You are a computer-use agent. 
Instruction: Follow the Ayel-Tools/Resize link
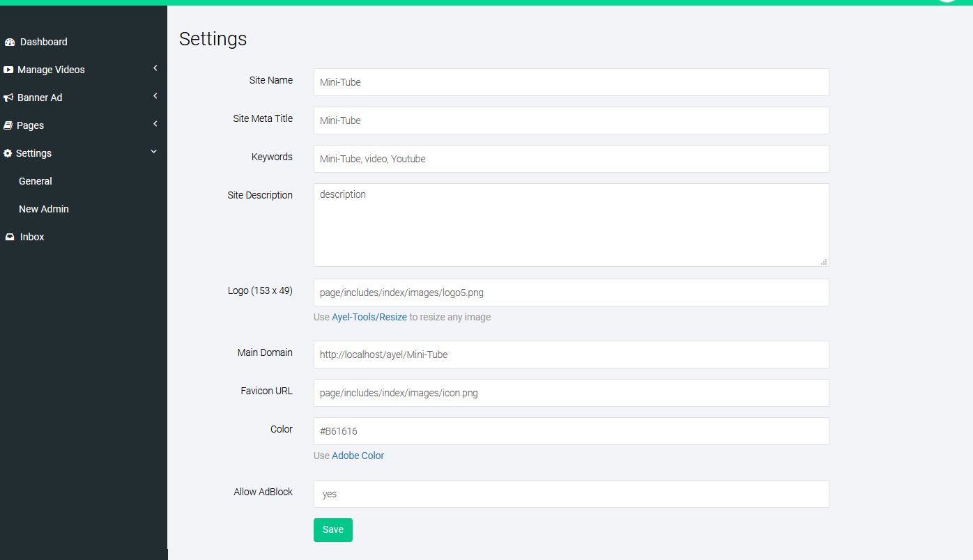[369, 317]
